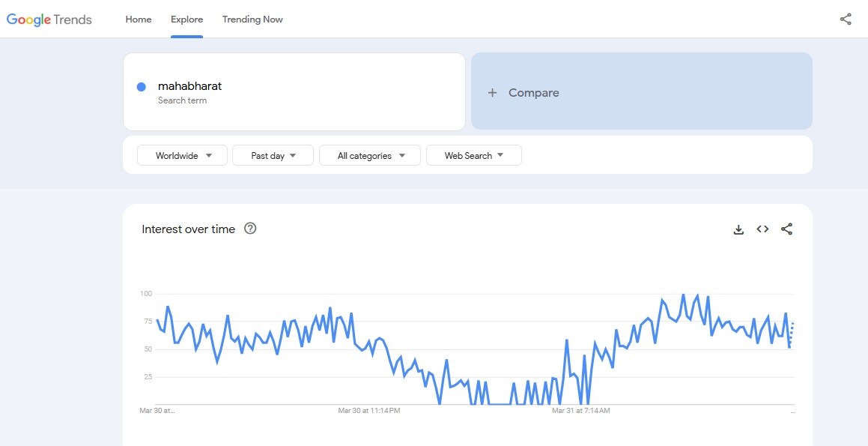Click the blue dot beside mahabharat
This screenshot has width=868, height=446.
click(x=141, y=87)
